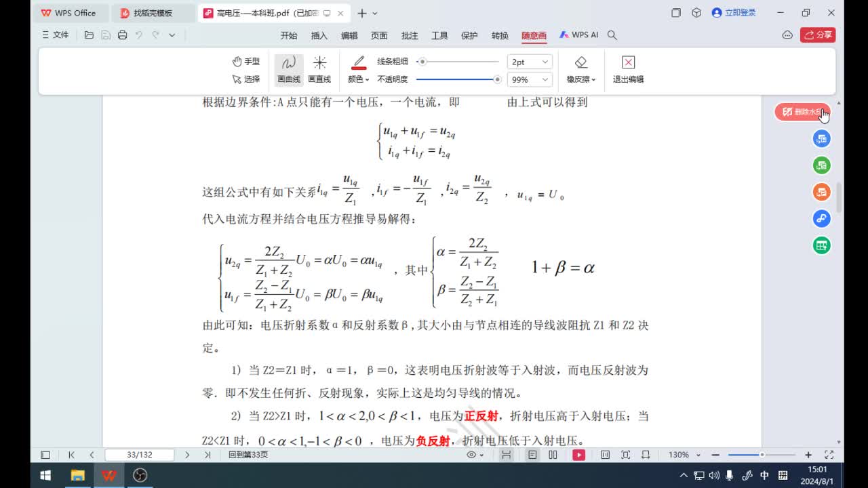Open new tab options dropdown arrow
This screenshot has height=488, width=868.
click(375, 13)
